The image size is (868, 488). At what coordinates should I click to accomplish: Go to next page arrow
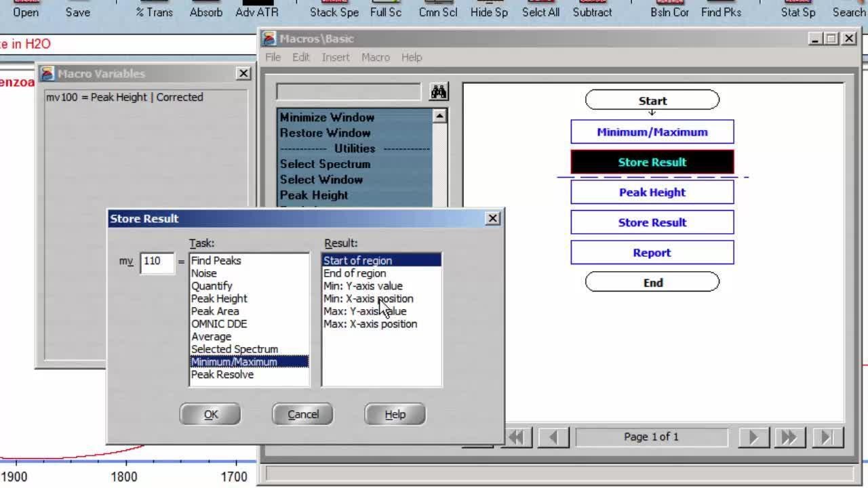[x=753, y=437]
